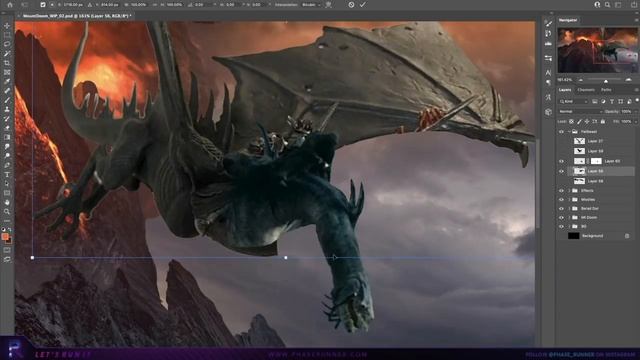This screenshot has height=360, width=640.
Task: Open the Brush Settings panel icon
Action: pos(549,24)
